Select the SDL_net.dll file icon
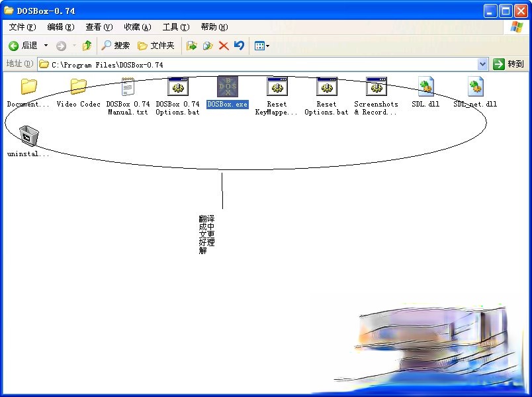This screenshot has height=397, width=532. coord(475,87)
